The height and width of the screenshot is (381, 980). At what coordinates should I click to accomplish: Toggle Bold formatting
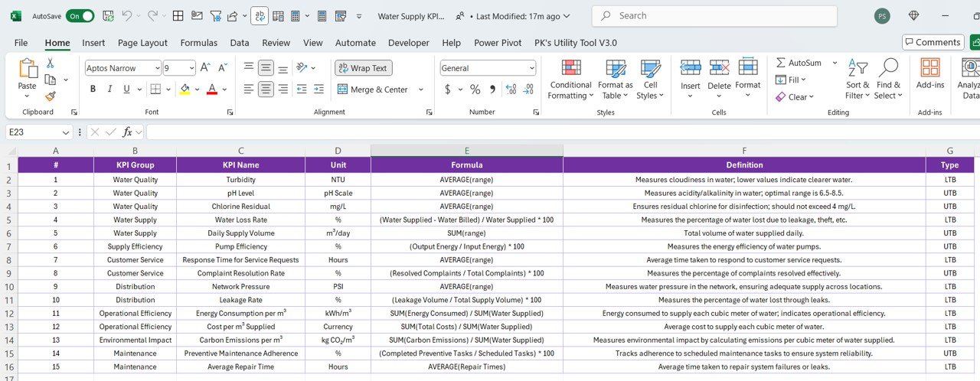[93, 90]
